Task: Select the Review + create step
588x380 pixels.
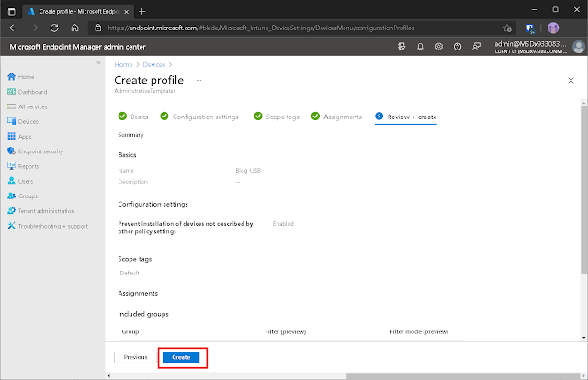Action: click(406, 117)
